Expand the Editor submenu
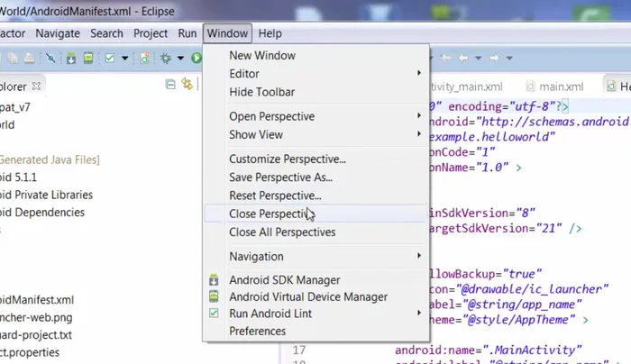631x364 pixels. click(315, 74)
